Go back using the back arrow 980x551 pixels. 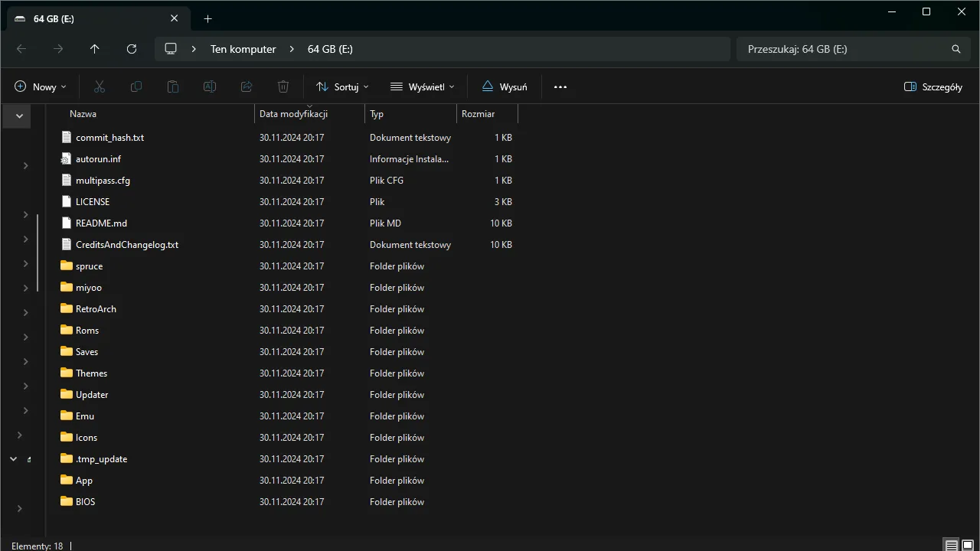(21, 49)
